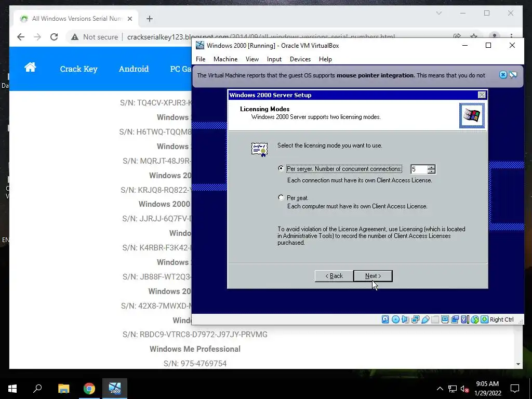The height and width of the screenshot is (399, 532).
Task: Click the muted volume icon in tray
Action: click(x=464, y=389)
